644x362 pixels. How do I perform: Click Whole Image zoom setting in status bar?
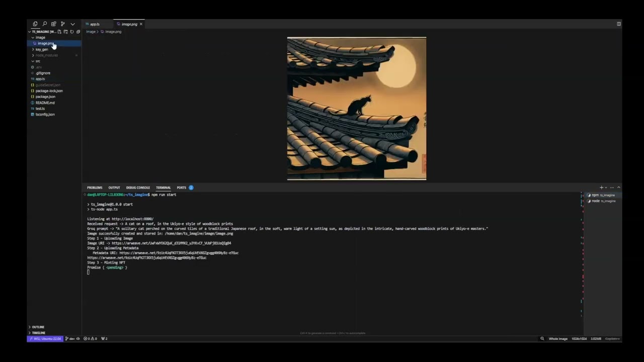point(558,339)
